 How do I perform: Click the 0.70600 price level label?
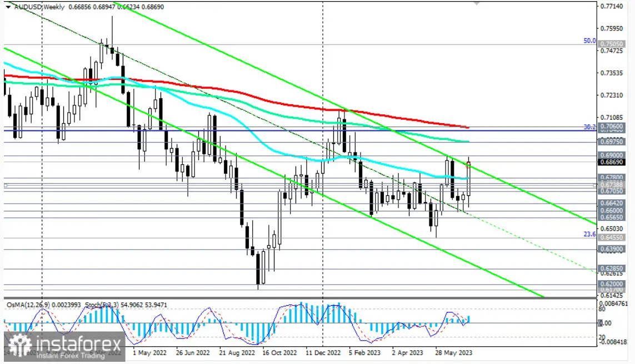coord(612,127)
